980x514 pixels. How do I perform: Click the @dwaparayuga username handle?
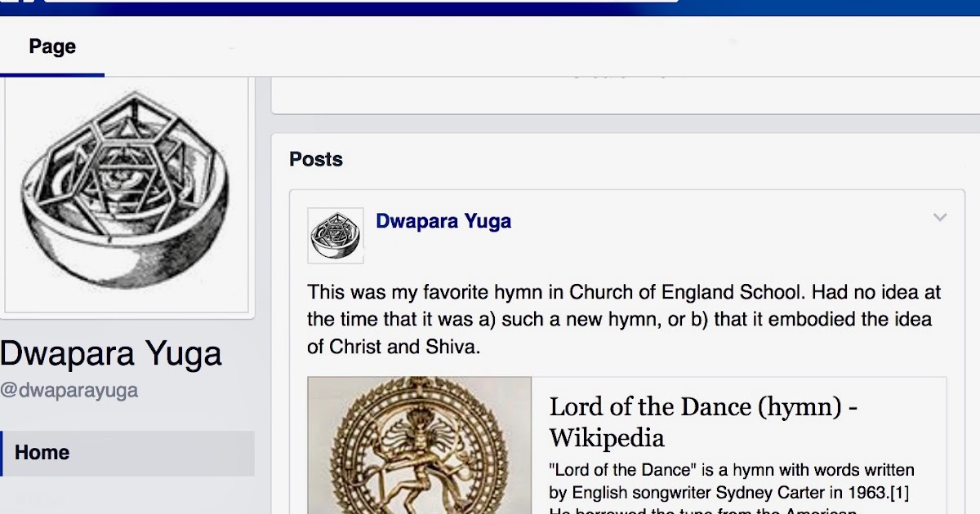68,391
